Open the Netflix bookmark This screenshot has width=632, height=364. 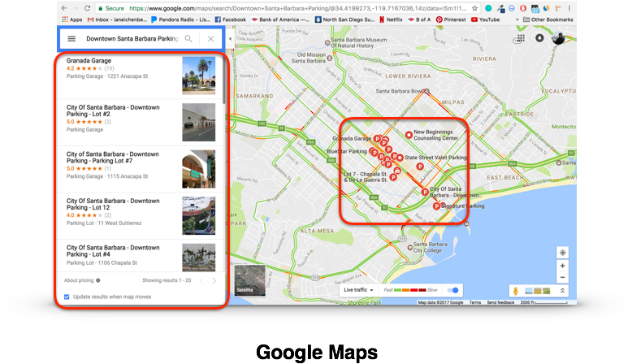coord(391,19)
